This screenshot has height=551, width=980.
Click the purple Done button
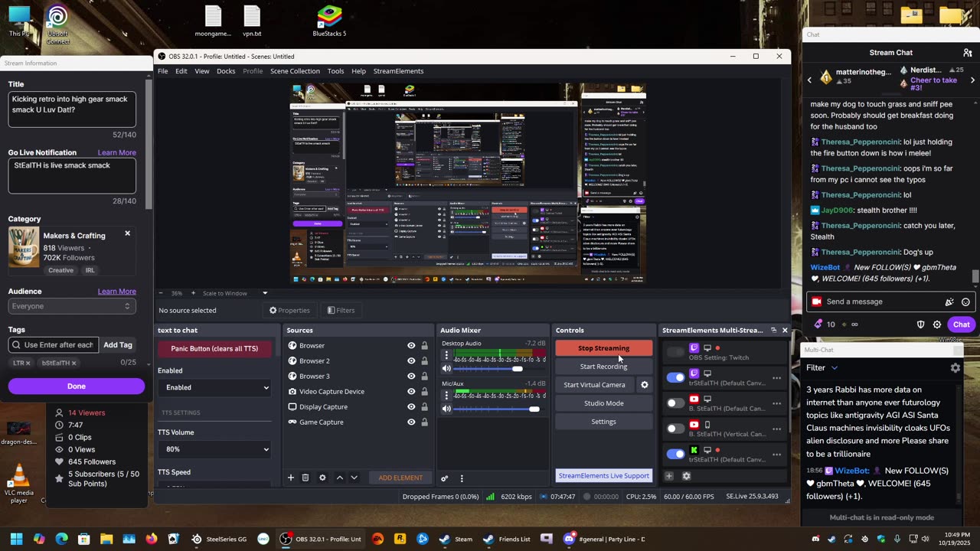pos(77,386)
